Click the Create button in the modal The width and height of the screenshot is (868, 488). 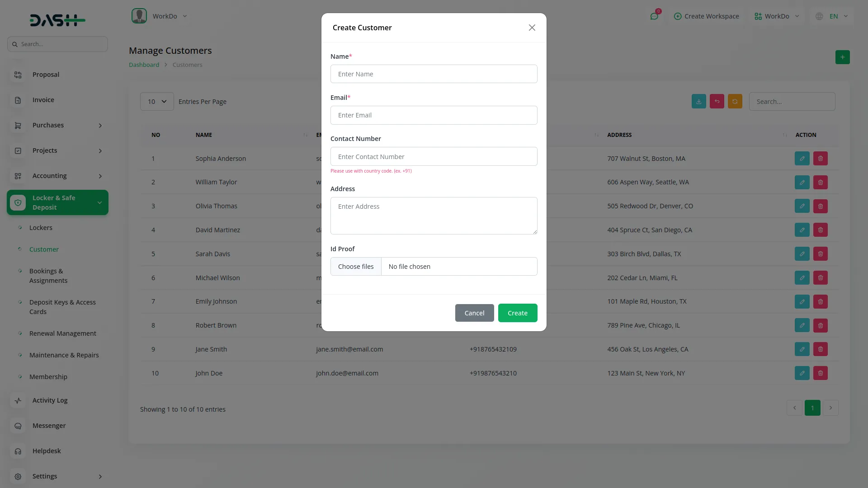pyautogui.click(x=517, y=313)
